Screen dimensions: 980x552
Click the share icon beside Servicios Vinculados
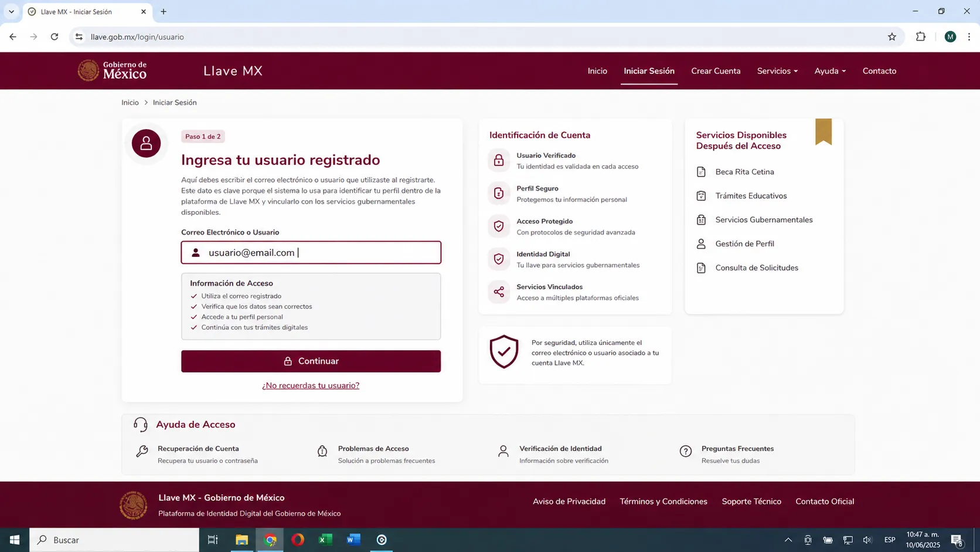[499, 292]
